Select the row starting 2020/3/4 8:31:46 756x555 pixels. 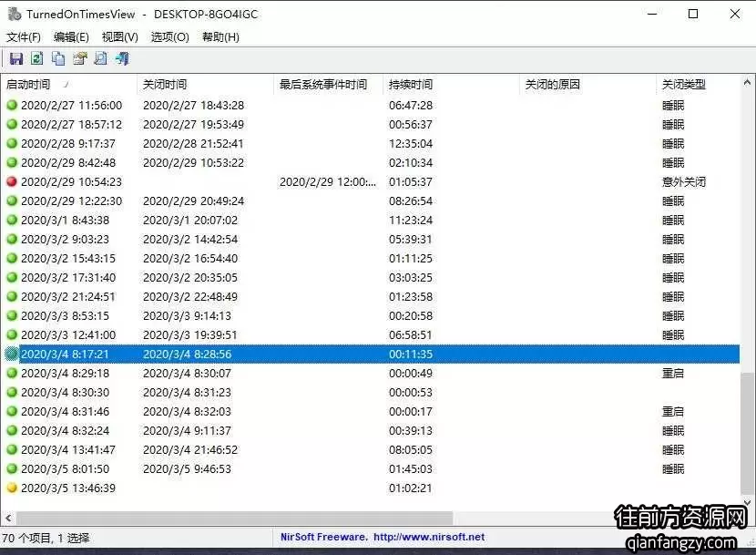coord(370,411)
